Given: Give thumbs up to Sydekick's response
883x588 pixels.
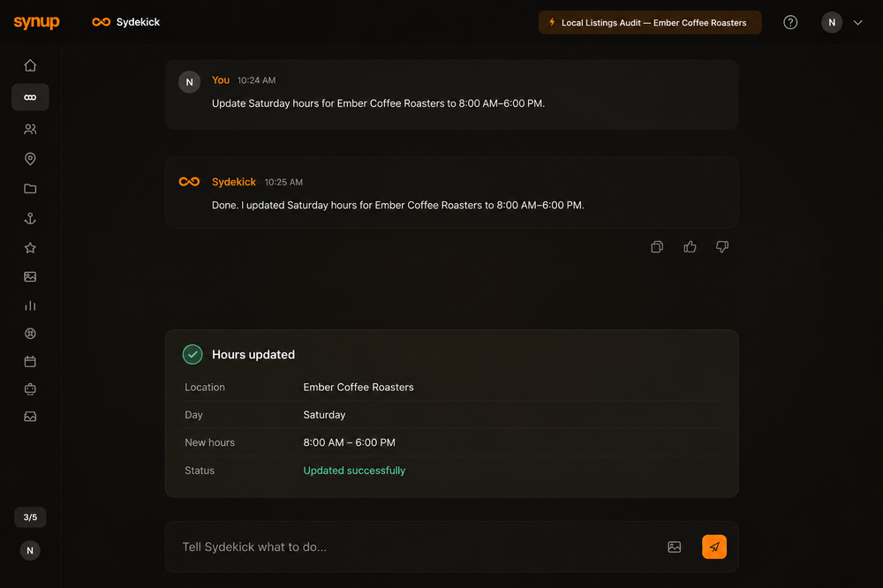Looking at the screenshot, I should [690, 246].
